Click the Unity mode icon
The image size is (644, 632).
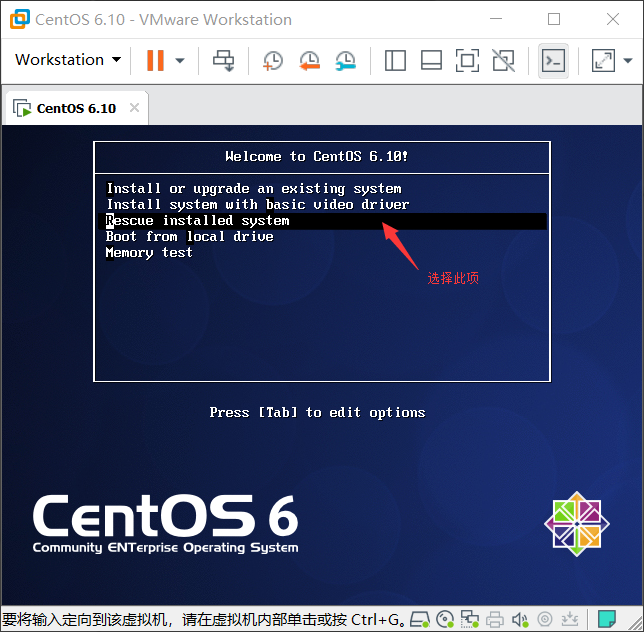pyautogui.click(x=504, y=61)
